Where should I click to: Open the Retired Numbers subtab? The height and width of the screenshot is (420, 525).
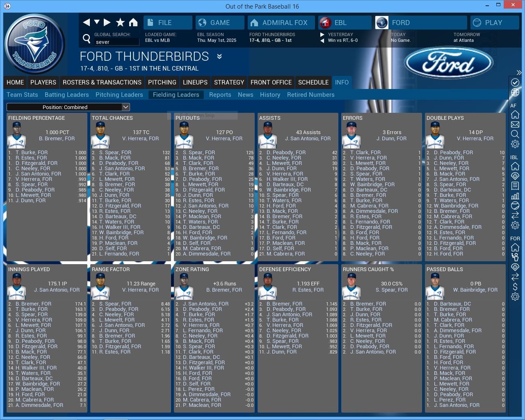(x=311, y=95)
